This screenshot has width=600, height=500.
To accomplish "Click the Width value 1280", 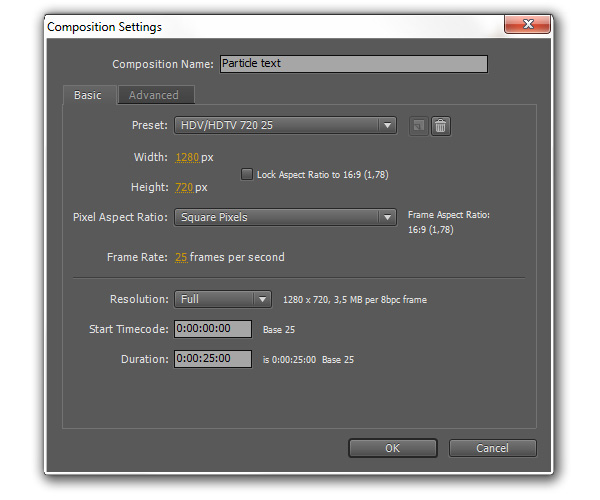I will click(187, 157).
